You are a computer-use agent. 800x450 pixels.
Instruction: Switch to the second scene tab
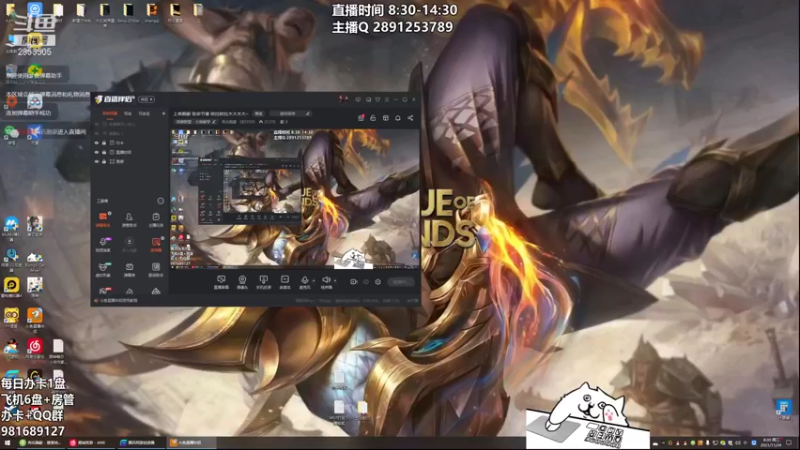click(x=128, y=113)
